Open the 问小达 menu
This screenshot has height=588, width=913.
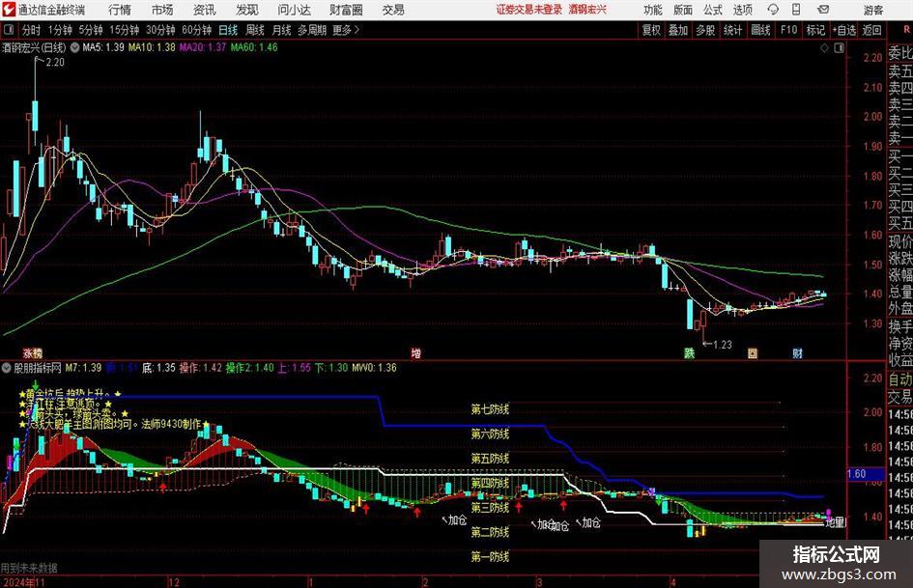point(294,10)
